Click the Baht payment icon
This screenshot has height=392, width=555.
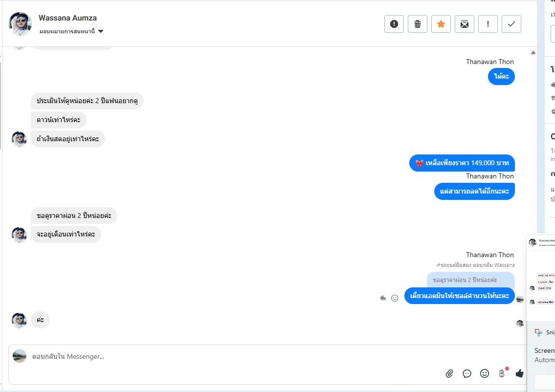coord(502,373)
